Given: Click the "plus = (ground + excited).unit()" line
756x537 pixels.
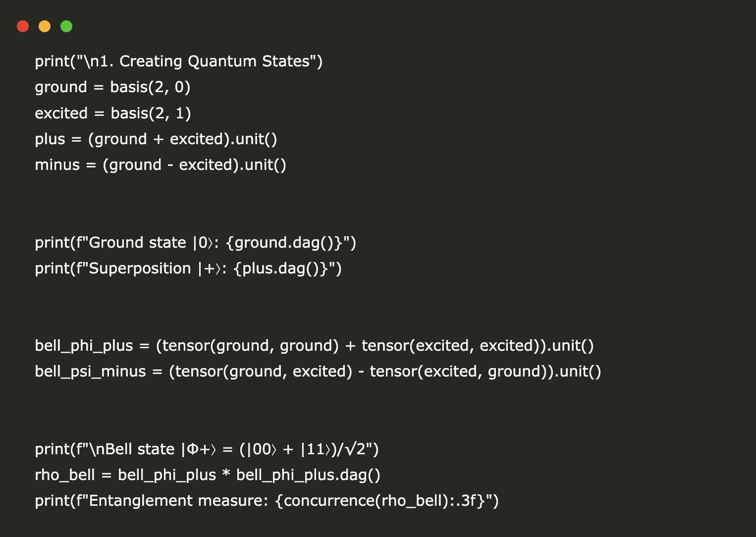Looking at the screenshot, I should click(156, 139).
